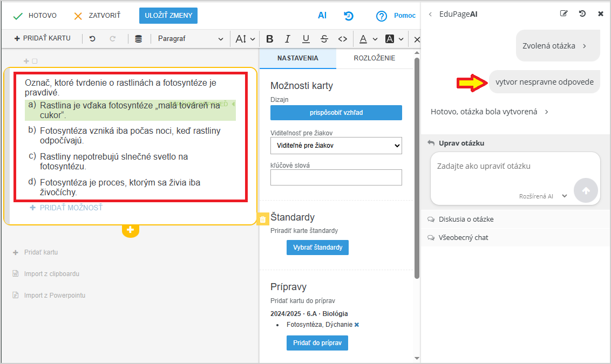Select the Nastavenia tab
The image size is (611, 364).
coord(297,58)
